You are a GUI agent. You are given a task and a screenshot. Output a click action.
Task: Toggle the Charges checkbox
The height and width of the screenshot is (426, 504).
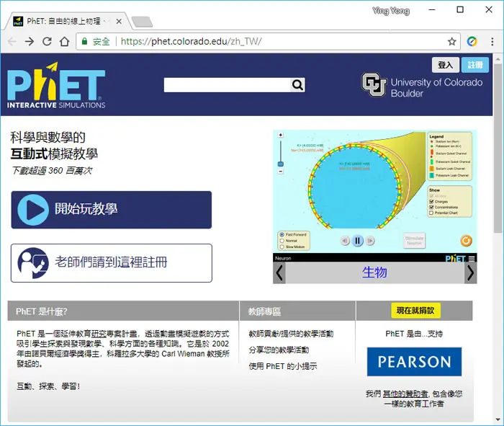pos(431,202)
